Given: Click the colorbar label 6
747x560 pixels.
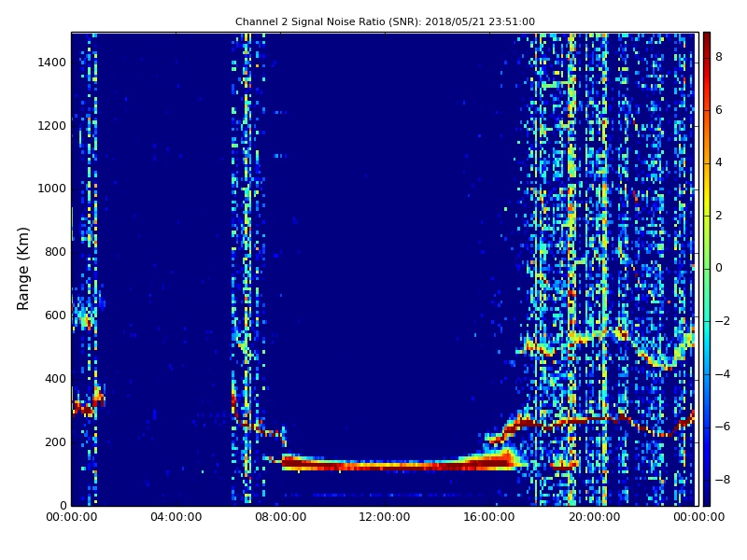Looking at the screenshot, I should click(719, 110).
